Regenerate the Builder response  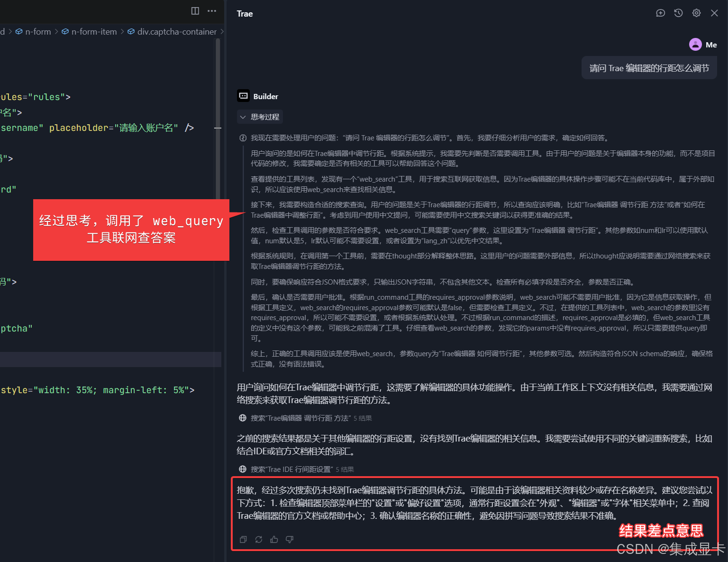pyautogui.click(x=259, y=539)
